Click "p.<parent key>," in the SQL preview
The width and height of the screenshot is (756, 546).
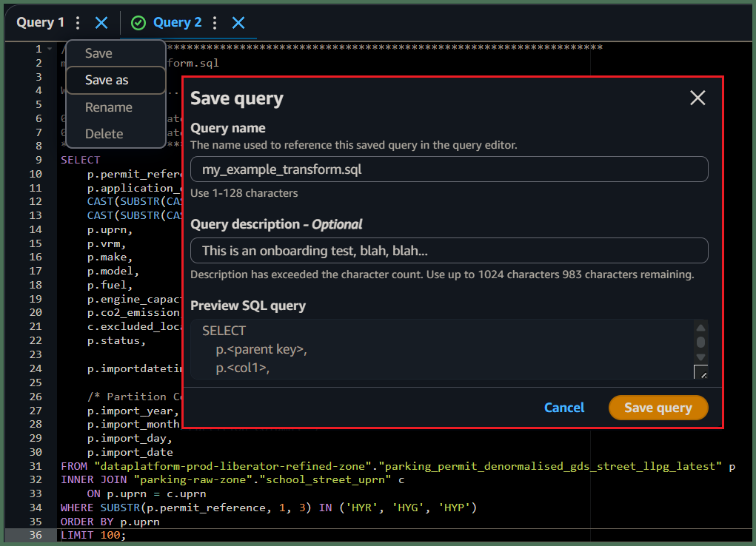pyautogui.click(x=261, y=349)
